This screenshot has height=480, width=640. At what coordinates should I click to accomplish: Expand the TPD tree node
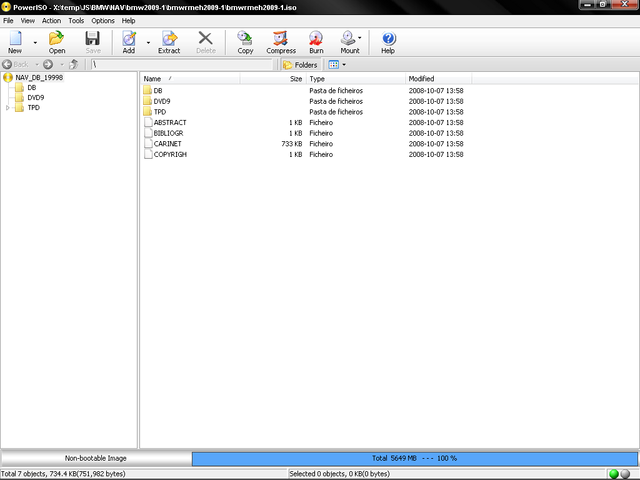pos(7,108)
